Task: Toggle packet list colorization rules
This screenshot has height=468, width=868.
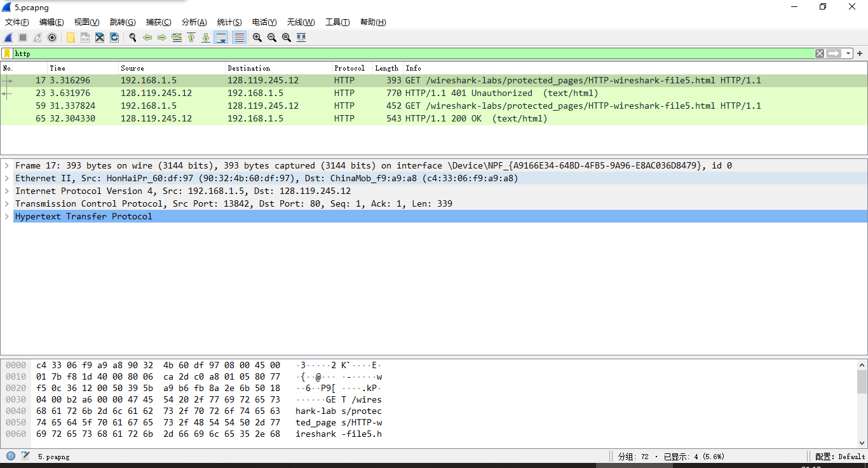Action: pyautogui.click(x=239, y=38)
